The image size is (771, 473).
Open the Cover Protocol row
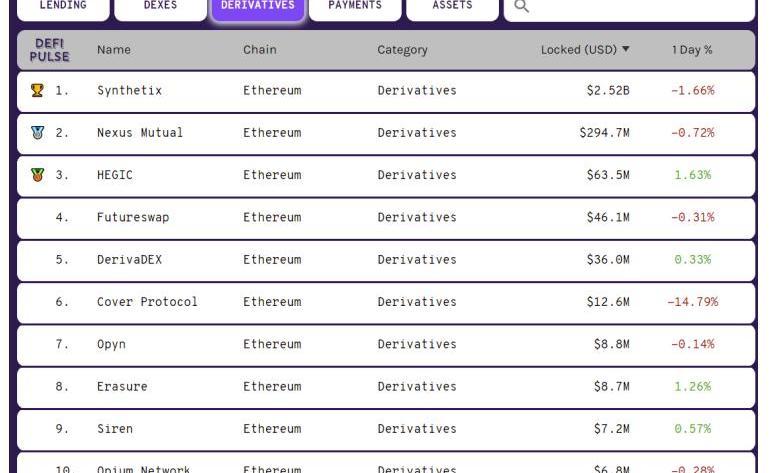pyautogui.click(x=147, y=302)
